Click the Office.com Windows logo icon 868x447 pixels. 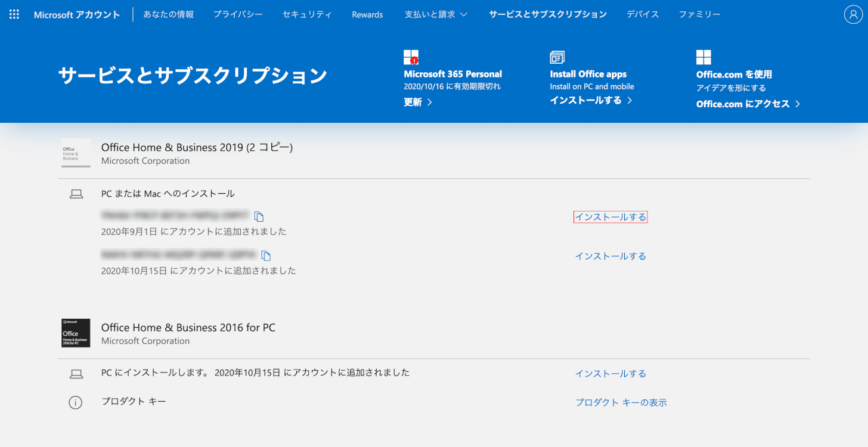point(704,57)
